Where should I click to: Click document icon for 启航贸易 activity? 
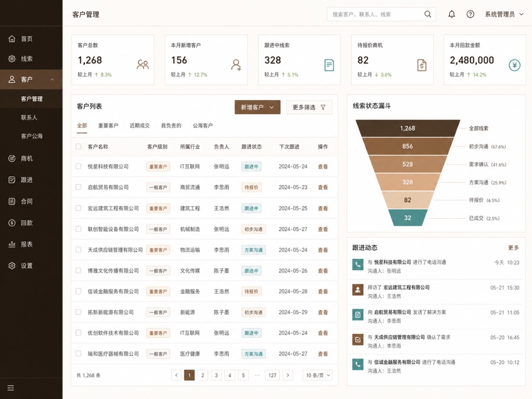358,315
